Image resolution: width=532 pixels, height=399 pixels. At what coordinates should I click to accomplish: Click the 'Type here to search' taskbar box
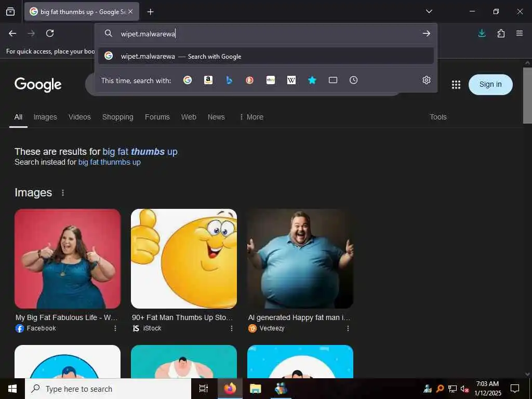pos(108,389)
